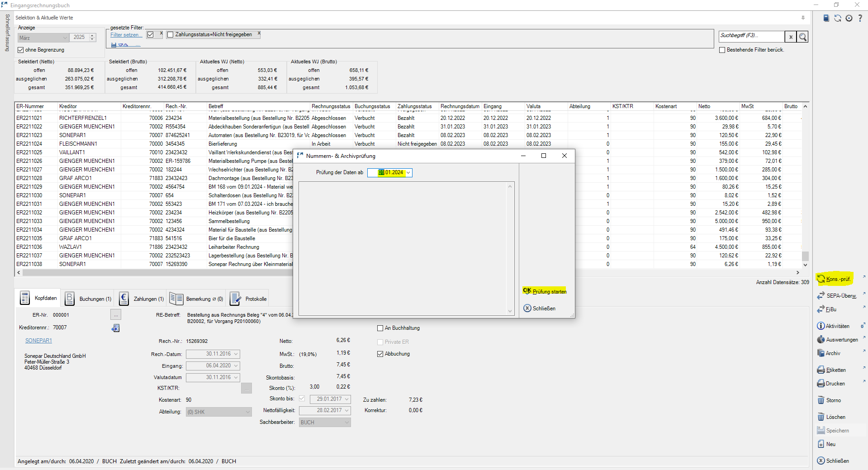Image resolution: width=868 pixels, height=470 pixels.
Task: Open the Eingang date dropdown
Action: click(x=236, y=366)
